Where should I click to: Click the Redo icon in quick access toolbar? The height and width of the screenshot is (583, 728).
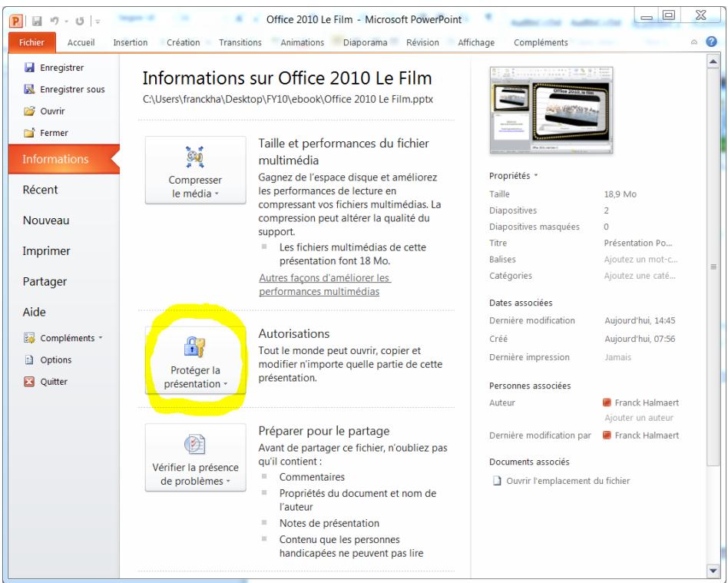(80, 21)
